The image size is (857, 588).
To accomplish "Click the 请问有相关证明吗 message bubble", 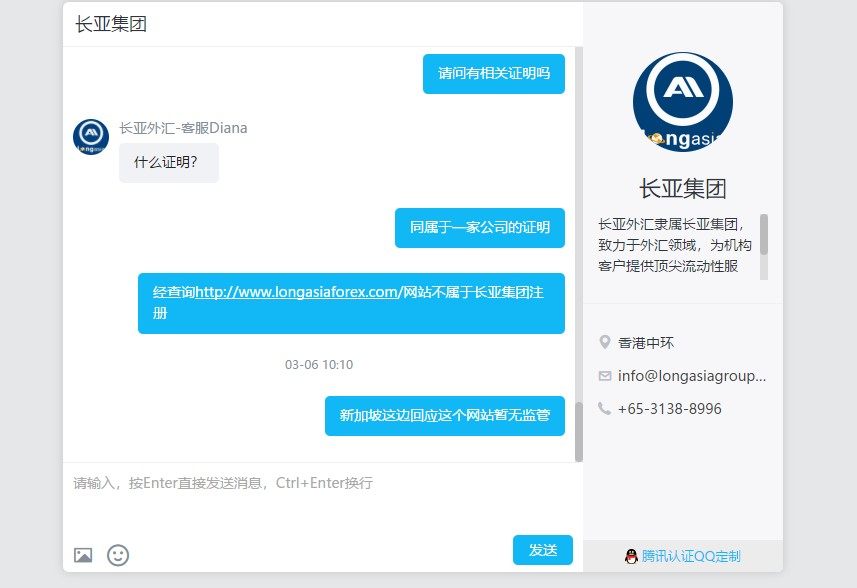I will (x=493, y=74).
